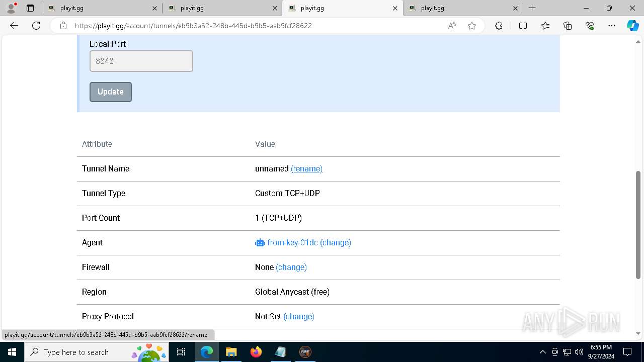
Task: Open network status tray icon
Action: point(567,352)
